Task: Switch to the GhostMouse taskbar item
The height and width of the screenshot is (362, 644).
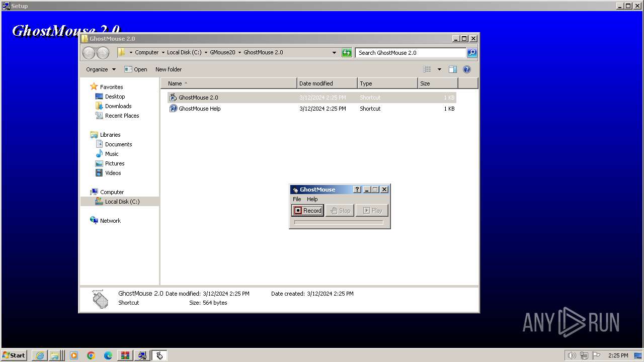Action: tap(159, 355)
